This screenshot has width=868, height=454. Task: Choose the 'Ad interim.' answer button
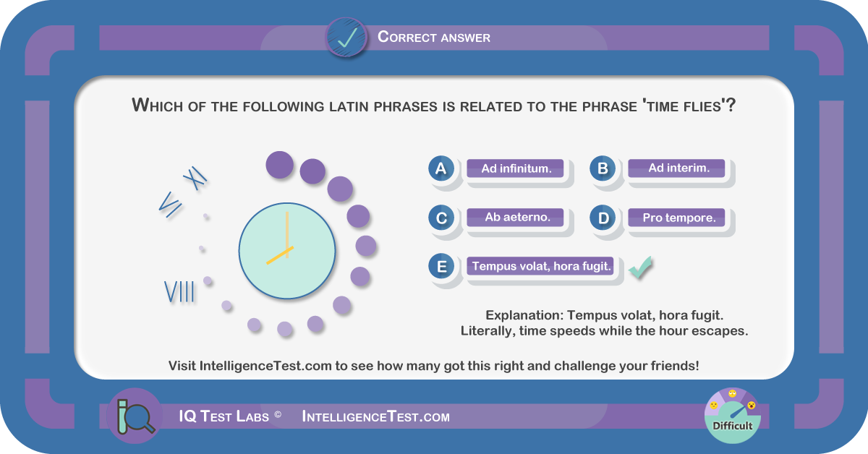click(x=678, y=168)
